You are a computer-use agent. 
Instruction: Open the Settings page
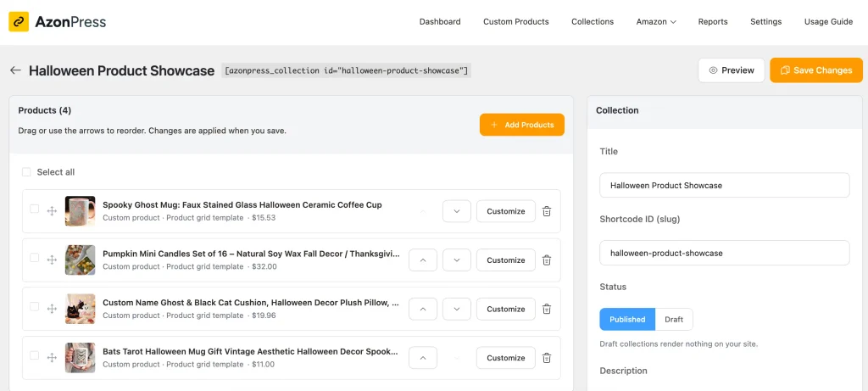765,21
